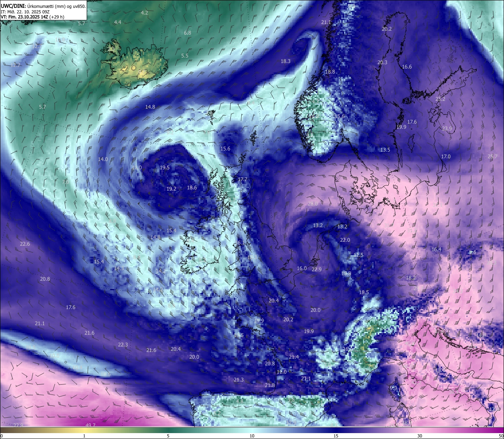This screenshot has height=439, width=504.
Task: Click the 22.0 value over northern Germany
Action: coord(345,240)
